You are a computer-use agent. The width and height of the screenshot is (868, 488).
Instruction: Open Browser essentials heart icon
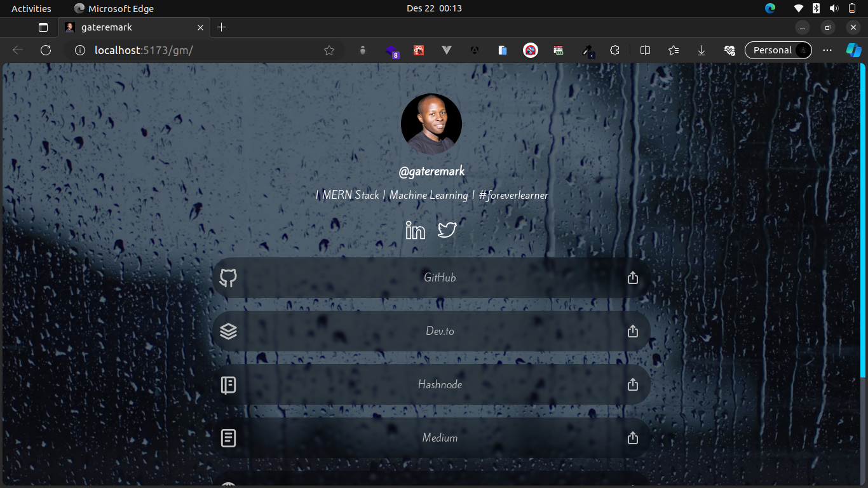(x=729, y=50)
